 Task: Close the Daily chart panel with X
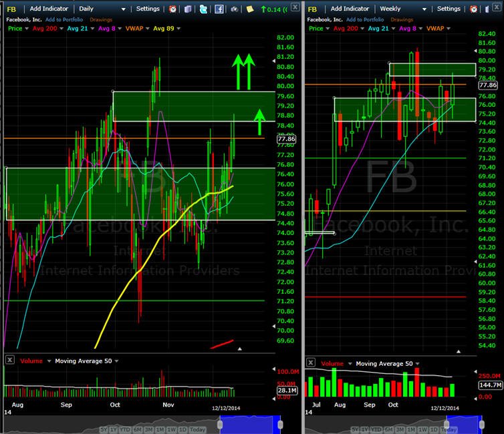[295, 7]
